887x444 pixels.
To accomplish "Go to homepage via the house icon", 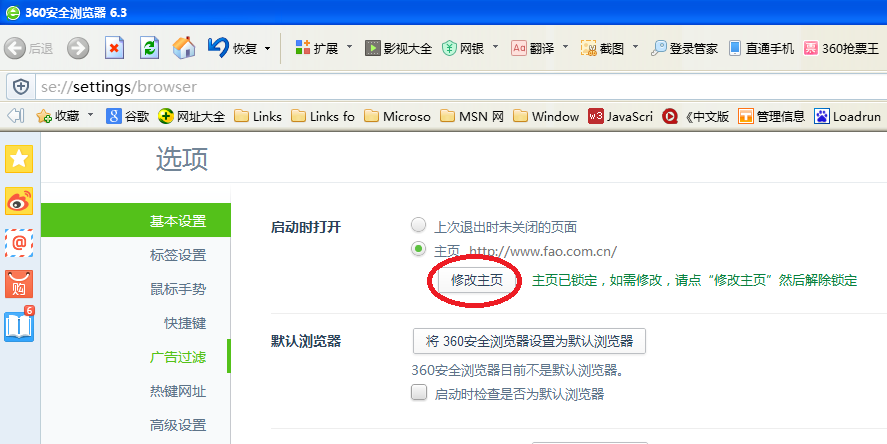I will 184,49.
